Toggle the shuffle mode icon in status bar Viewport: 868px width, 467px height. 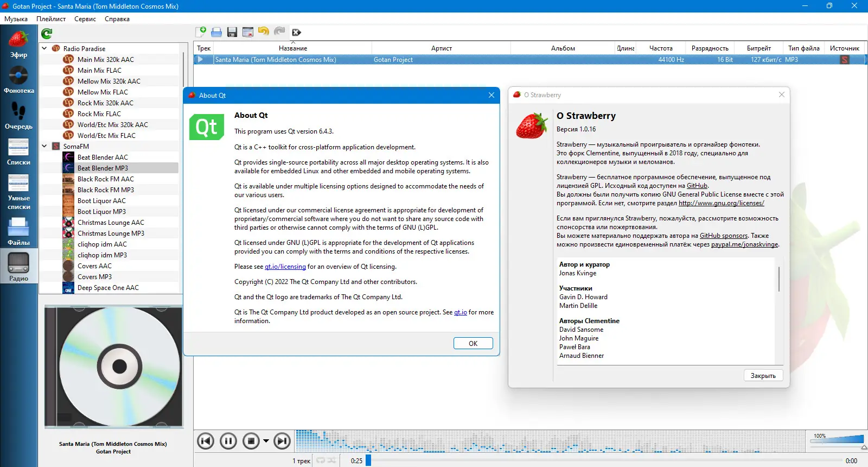[331, 460]
